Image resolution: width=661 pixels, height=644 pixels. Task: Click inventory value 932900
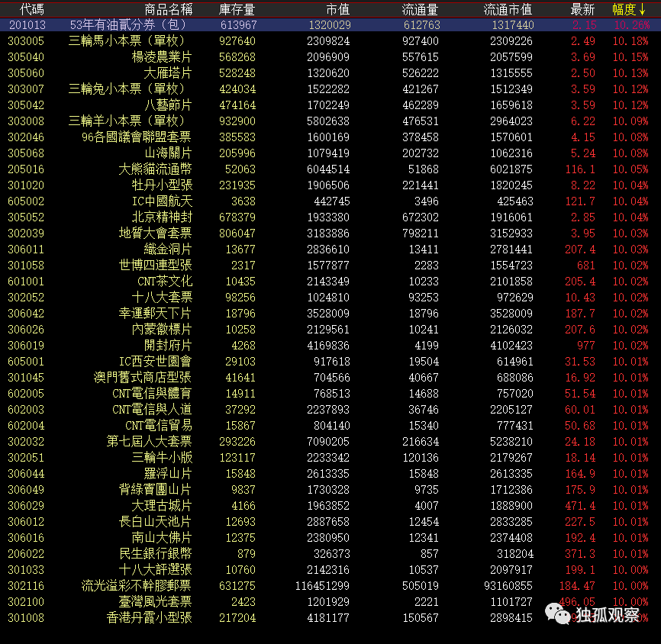[237, 121]
